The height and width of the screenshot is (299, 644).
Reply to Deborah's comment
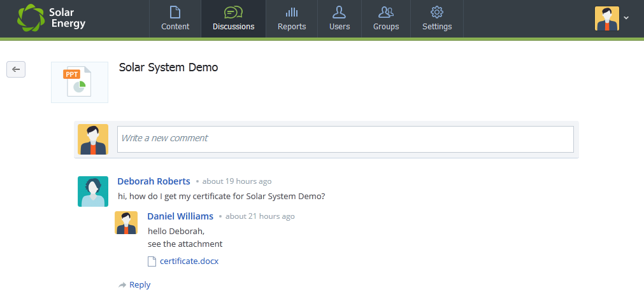coord(134,284)
